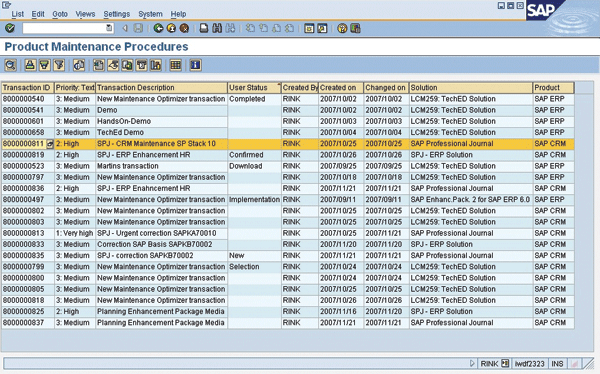This screenshot has height=374, width=600.
Task: Click the Transaction Description column header
Action: 161,88
